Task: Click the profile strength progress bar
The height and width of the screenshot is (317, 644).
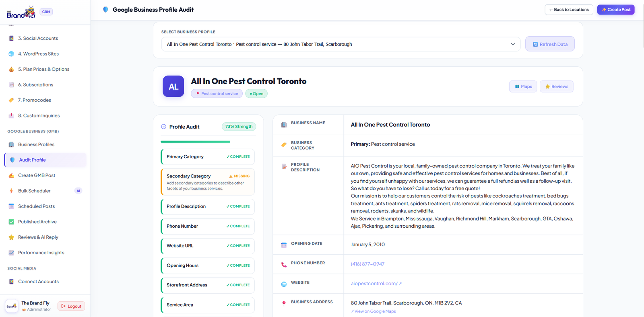Action: [208, 142]
